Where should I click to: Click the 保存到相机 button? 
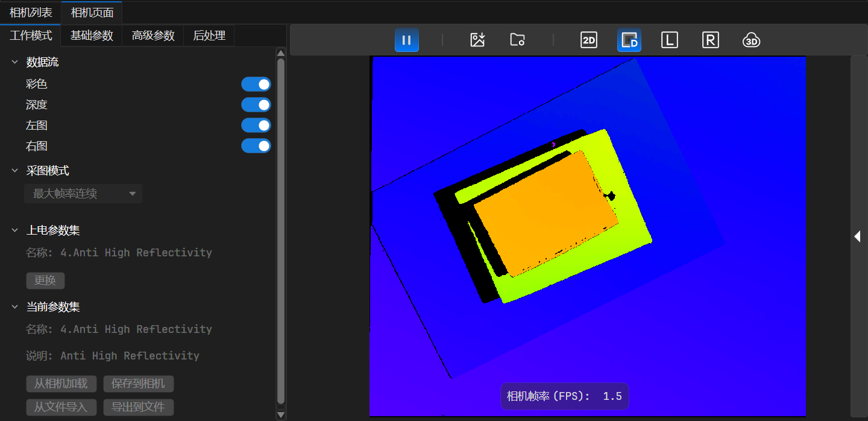tap(138, 384)
